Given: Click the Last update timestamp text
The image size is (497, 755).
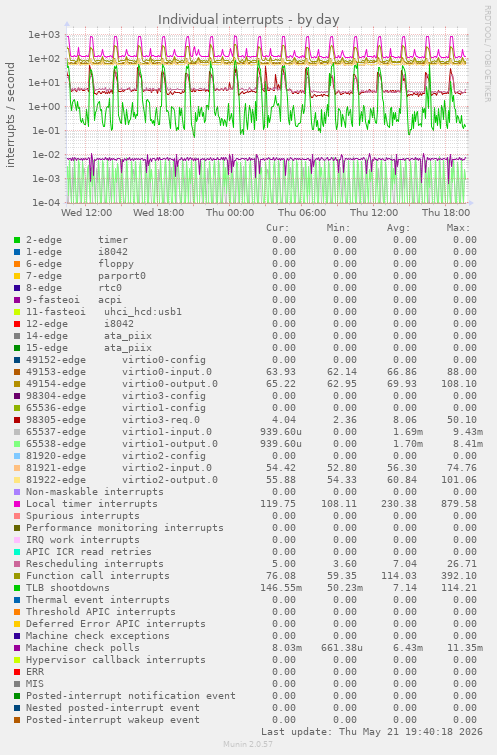Looking at the screenshot, I should tap(372, 732).
